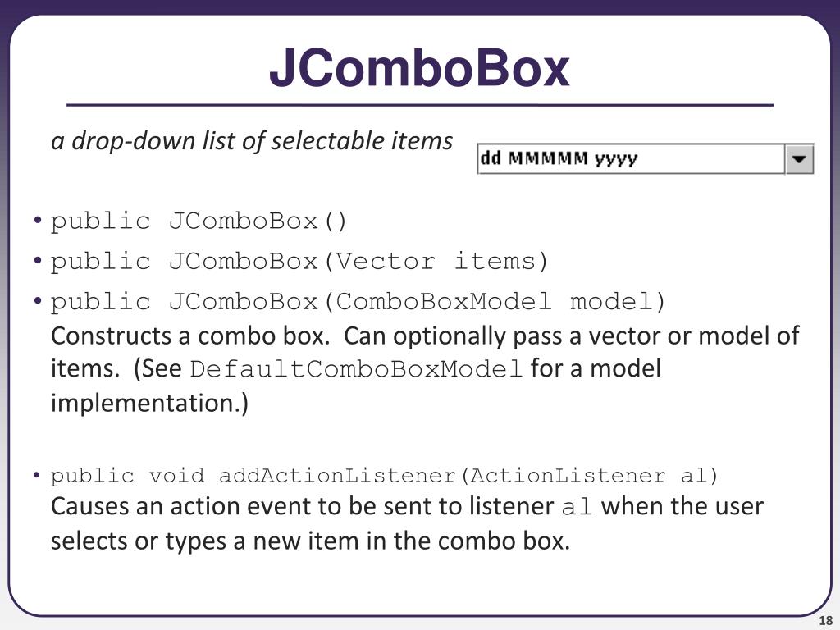This screenshot has width=840, height=630.
Task: Click the JComboBox(ComboBoxModel model) line
Action: click(x=358, y=302)
